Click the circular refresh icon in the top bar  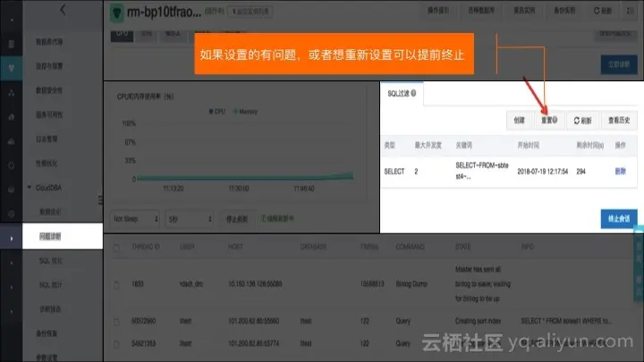[597, 11]
